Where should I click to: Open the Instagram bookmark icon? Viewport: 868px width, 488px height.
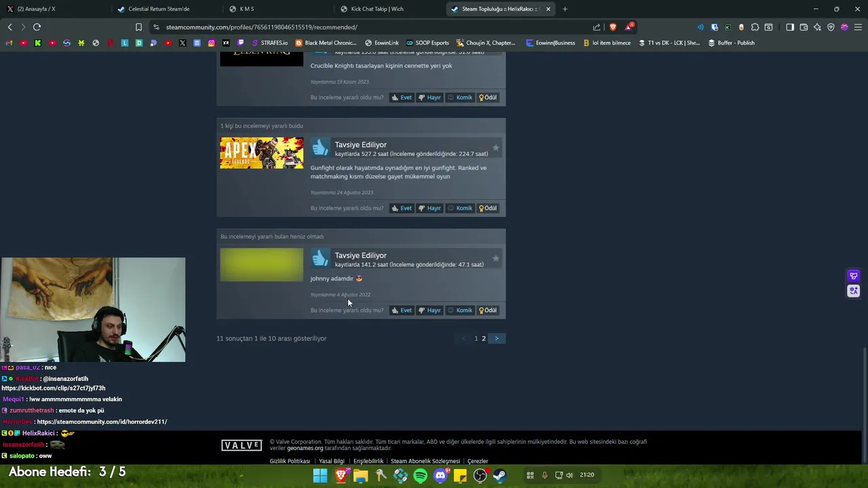pyautogui.click(x=212, y=43)
